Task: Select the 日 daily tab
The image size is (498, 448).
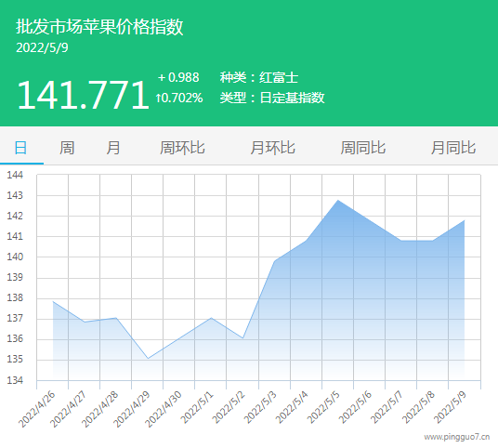Action: [21, 148]
